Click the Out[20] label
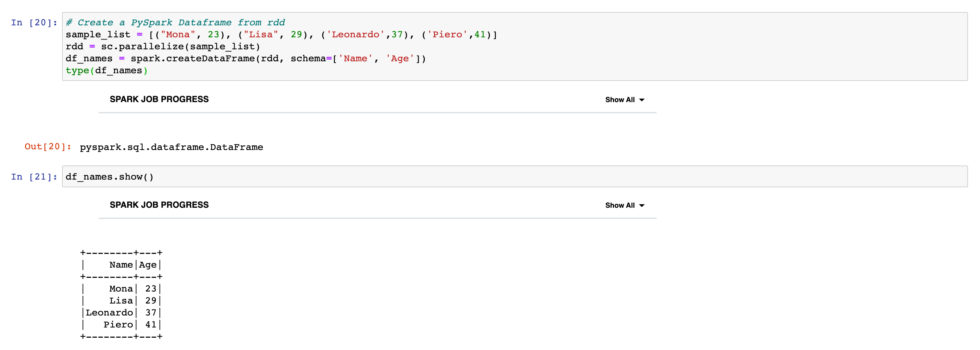The image size is (980, 350). coord(47,146)
